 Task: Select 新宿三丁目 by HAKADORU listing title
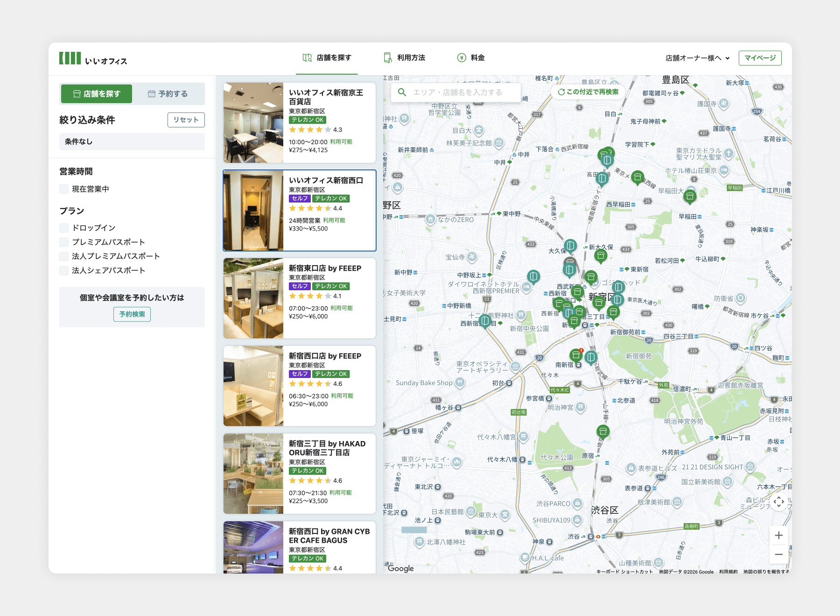[327, 448]
